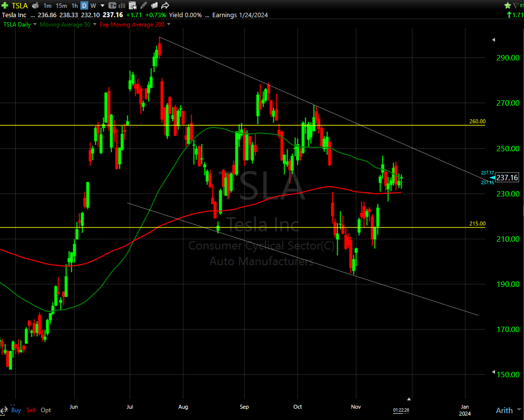The image size is (524, 420).
Task: Open the Opt options button
Action: click(x=46, y=410)
